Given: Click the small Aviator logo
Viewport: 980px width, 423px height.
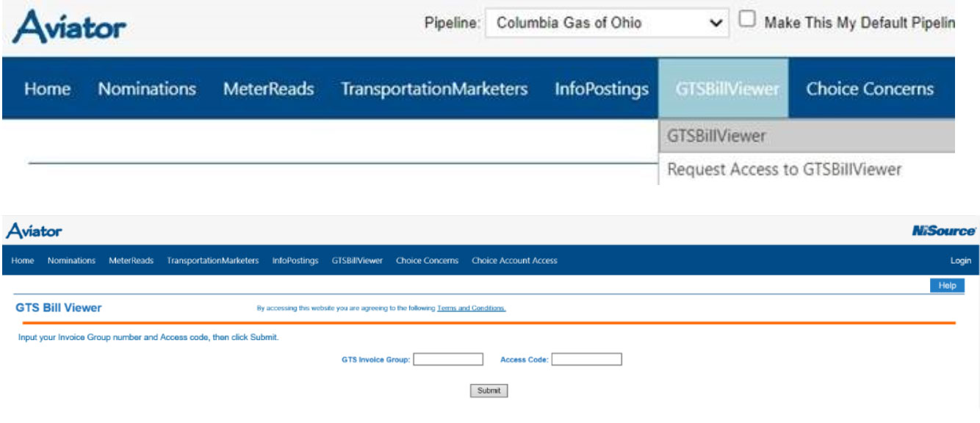Looking at the screenshot, I should [x=34, y=231].
